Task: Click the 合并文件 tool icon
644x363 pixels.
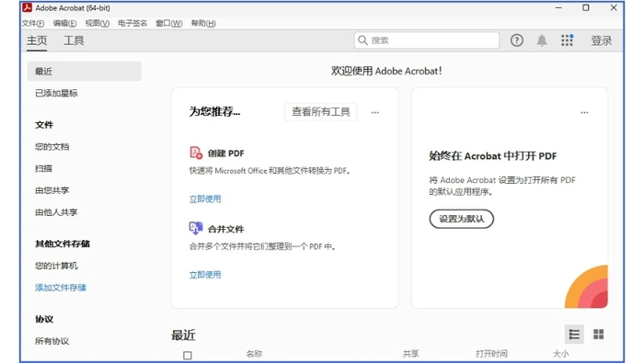Action: pyautogui.click(x=196, y=228)
